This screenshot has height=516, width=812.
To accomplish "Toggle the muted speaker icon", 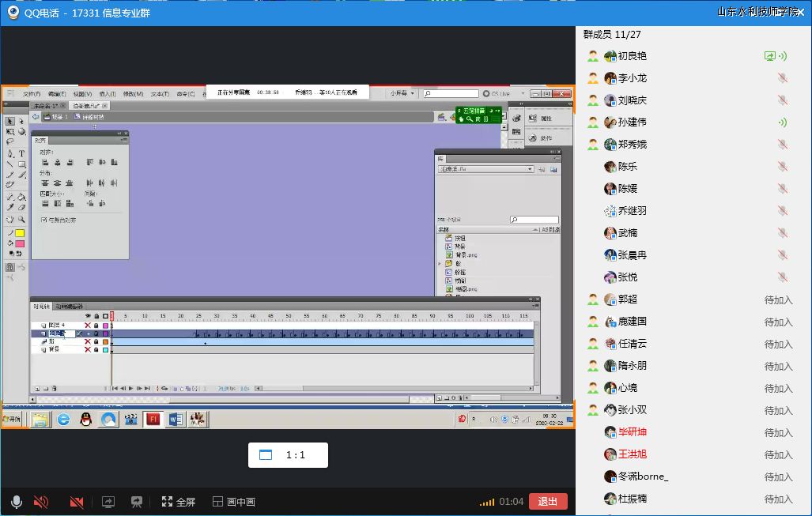I will (x=41, y=502).
